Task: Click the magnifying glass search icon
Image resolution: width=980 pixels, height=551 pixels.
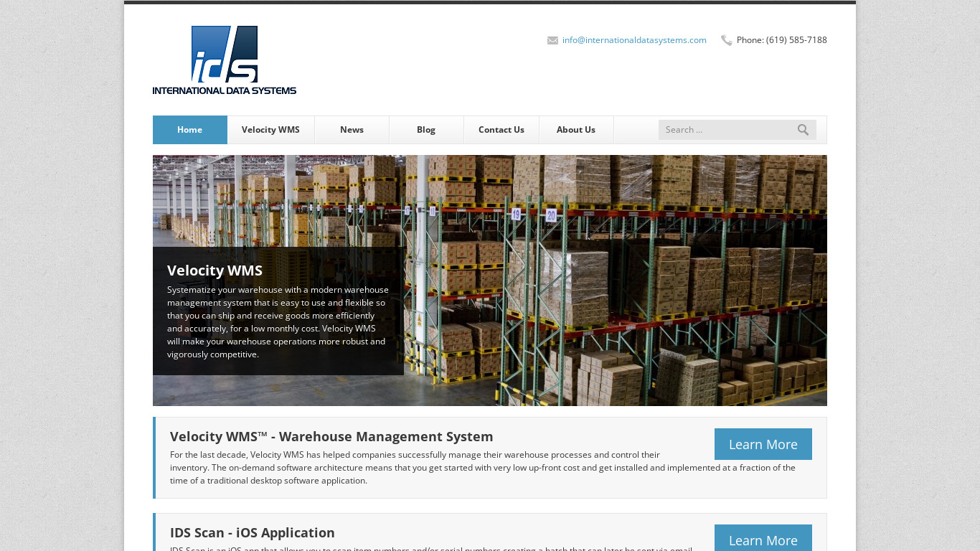Action: (803, 130)
